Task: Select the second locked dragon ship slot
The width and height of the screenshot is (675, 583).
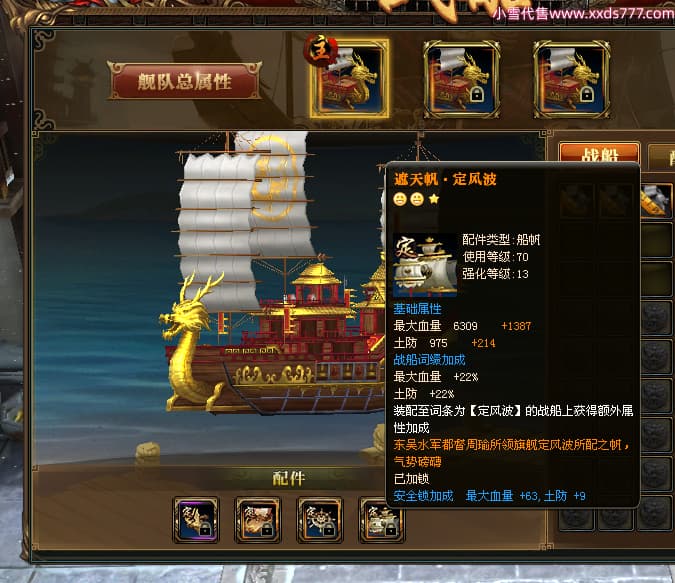Action: 461,79
